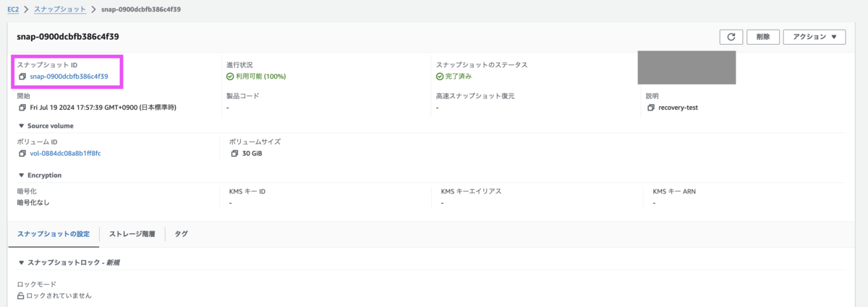Click the green available status check icon

[x=230, y=76]
